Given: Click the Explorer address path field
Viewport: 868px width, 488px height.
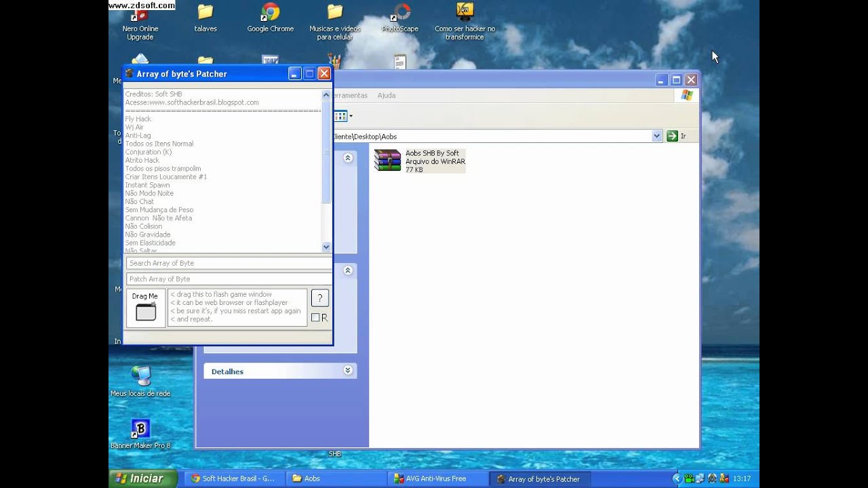Looking at the screenshot, I should point(492,136).
